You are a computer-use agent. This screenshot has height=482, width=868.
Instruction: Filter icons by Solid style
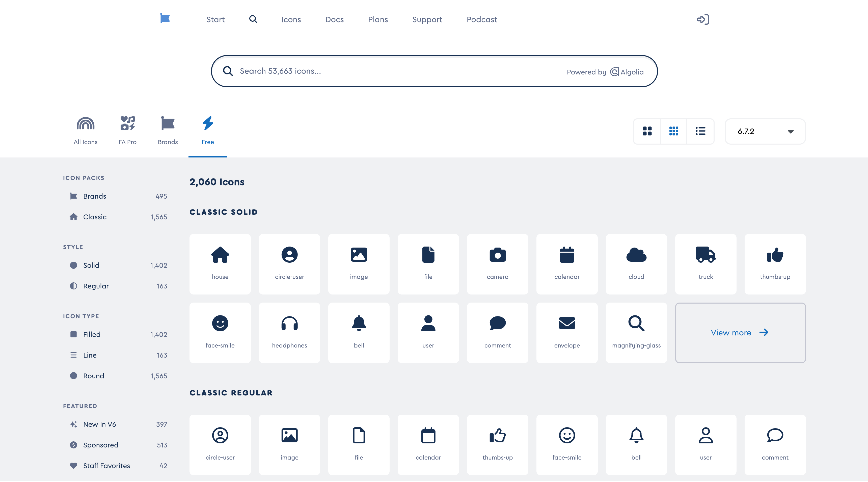point(91,265)
